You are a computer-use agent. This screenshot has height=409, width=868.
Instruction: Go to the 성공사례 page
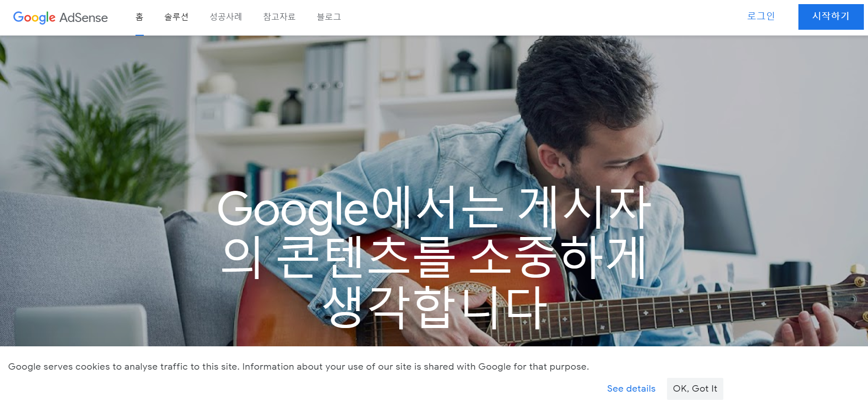[x=226, y=17]
